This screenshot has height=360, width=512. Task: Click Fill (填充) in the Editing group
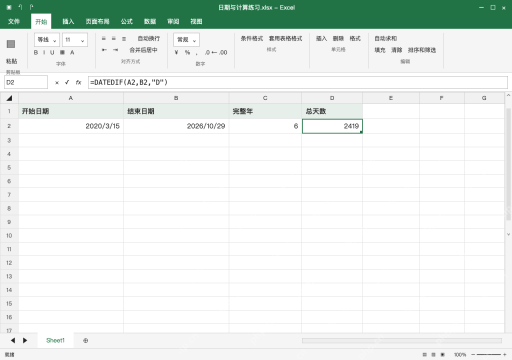coord(380,50)
